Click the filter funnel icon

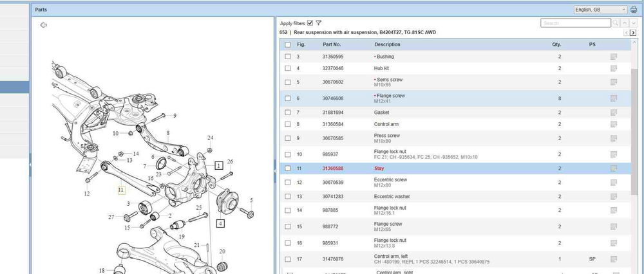pos(319,23)
